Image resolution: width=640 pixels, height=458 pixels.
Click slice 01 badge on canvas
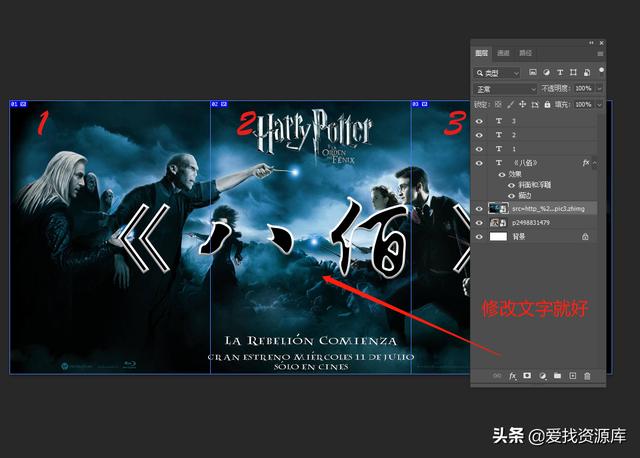coord(18,104)
